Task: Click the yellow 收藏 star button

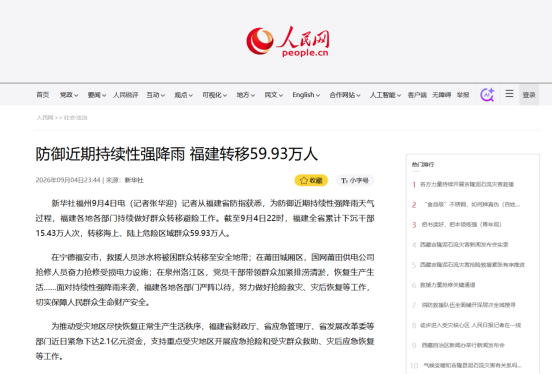Action: tap(311, 180)
